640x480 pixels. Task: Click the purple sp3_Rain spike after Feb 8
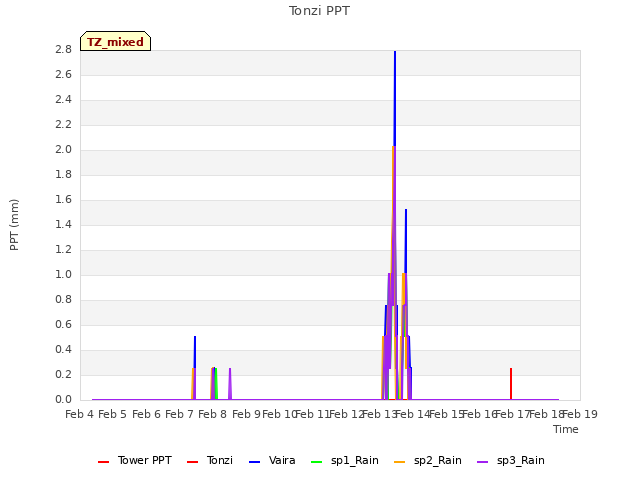[x=230, y=384]
